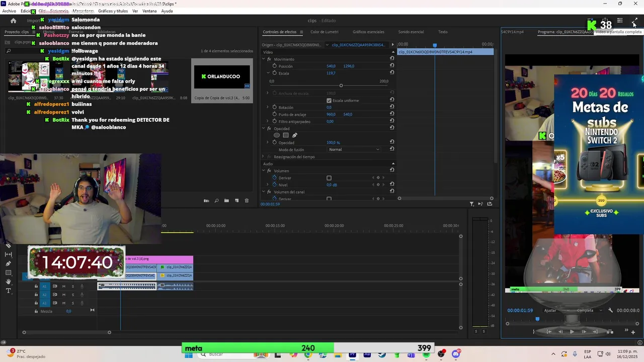Expand Reasignación del tiempo
The height and width of the screenshot is (362, 644).
coord(263,157)
